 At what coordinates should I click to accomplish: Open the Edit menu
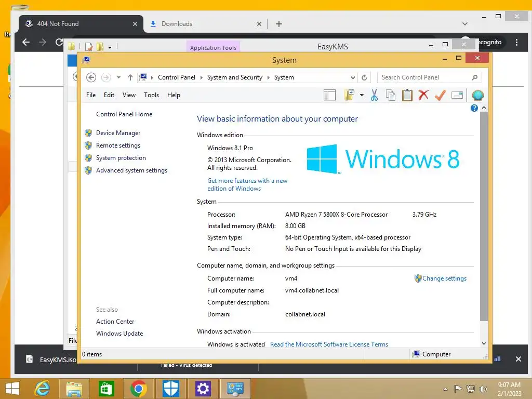(x=109, y=95)
